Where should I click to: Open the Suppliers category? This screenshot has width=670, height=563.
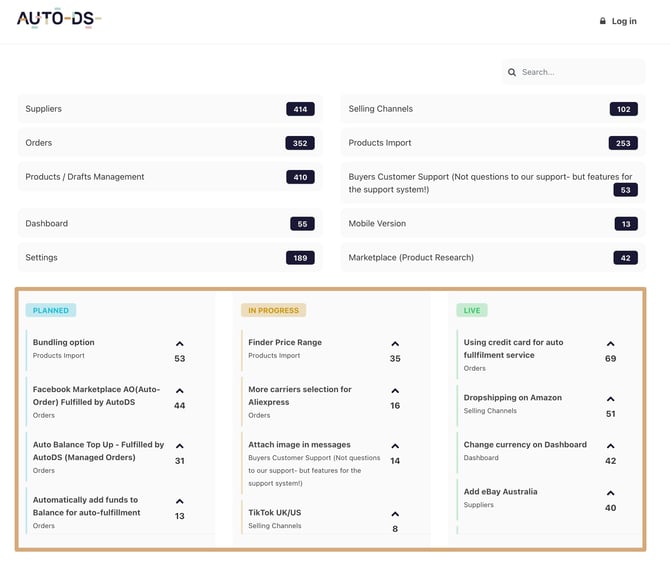pos(170,109)
